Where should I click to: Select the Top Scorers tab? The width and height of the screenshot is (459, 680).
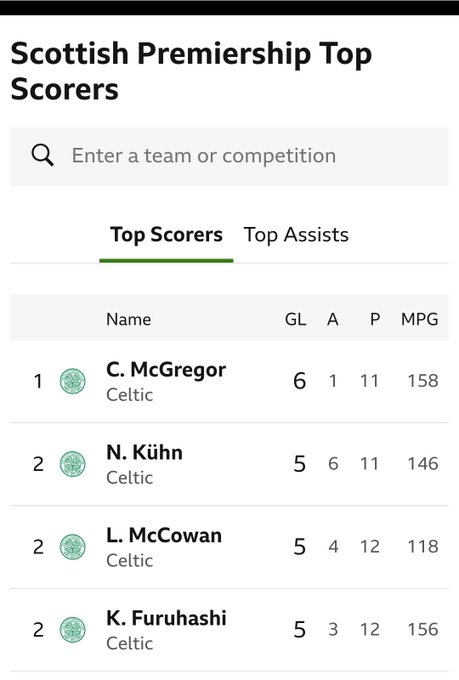point(166,235)
